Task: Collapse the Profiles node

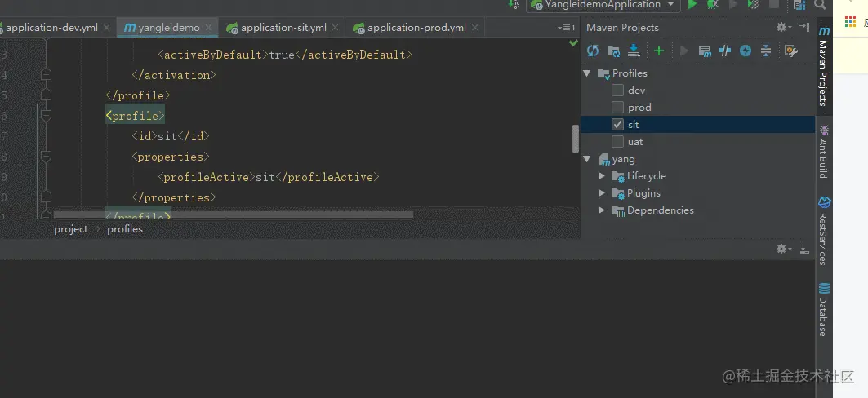Action: click(587, 73)
